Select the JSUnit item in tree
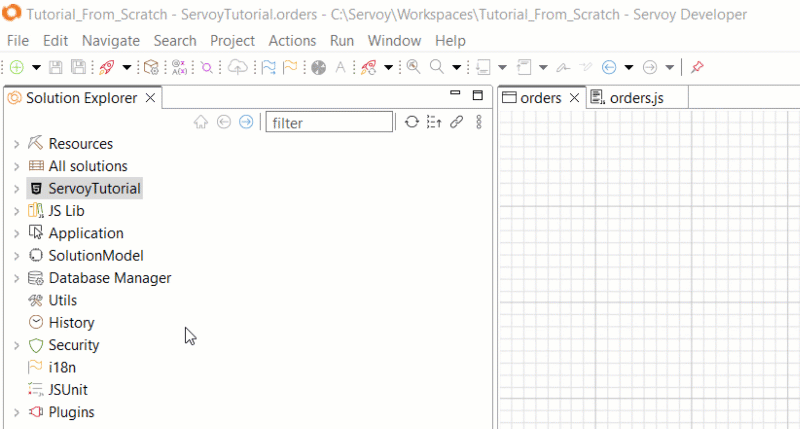 [68, 390]
